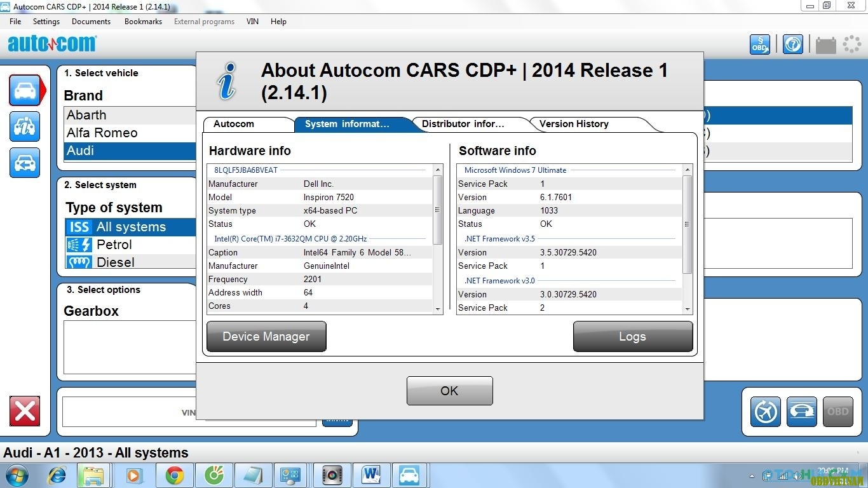Show hidden system tray icons
868x488 pixels.
pyautogui.click(x=753, y=476)
